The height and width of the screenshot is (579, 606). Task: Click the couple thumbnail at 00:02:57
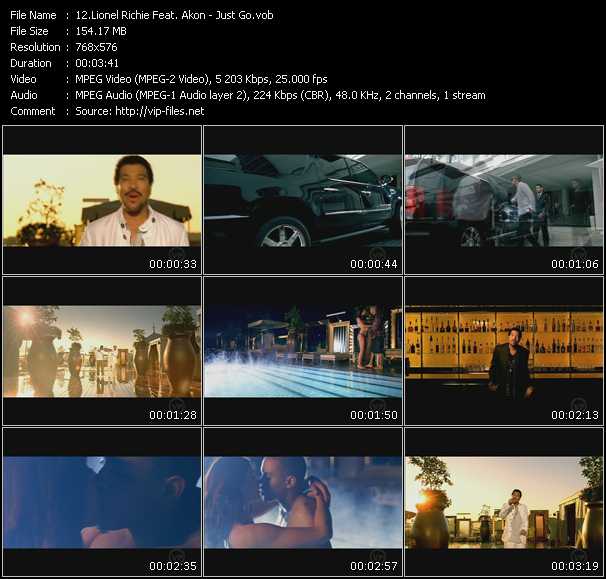tap(303, 502)
